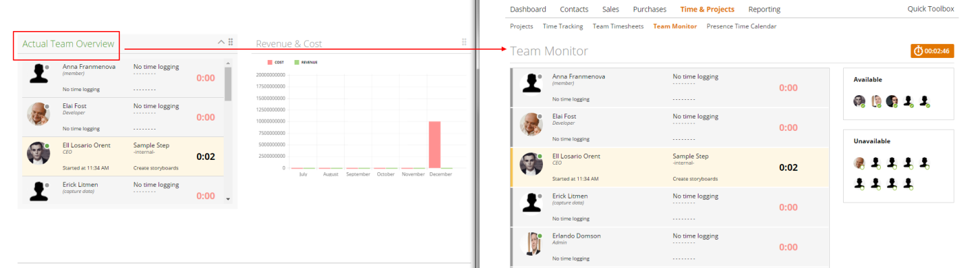This screenshot has width=980, height=268.
Task: Open the Contacts menu
Action: pyautogui.click(x=574, y=9)
